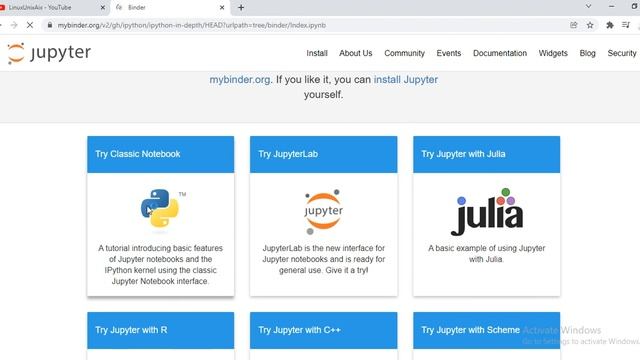640x360 pixels.
Task: Close the Binder tab
Action: click(x=222, y=7)
